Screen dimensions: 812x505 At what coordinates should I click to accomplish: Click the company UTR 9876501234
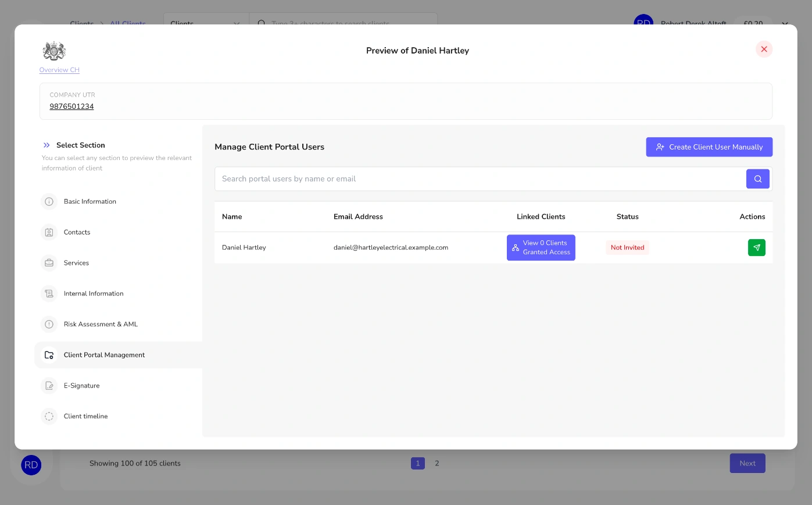(x=71, y=106)
